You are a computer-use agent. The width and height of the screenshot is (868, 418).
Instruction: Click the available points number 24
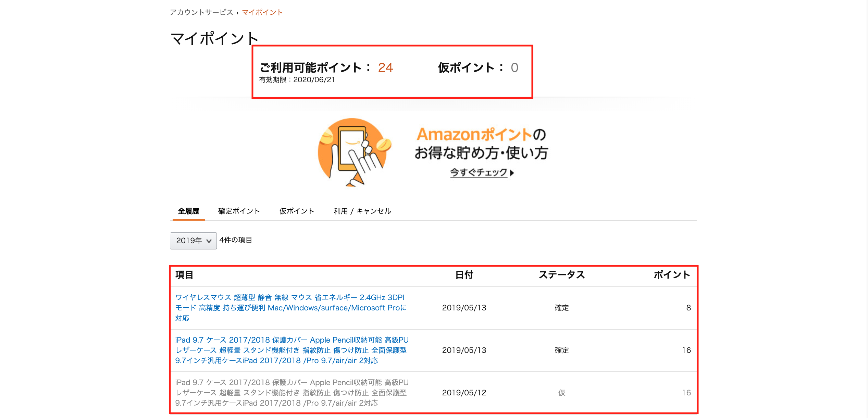[x=385, y=67]
